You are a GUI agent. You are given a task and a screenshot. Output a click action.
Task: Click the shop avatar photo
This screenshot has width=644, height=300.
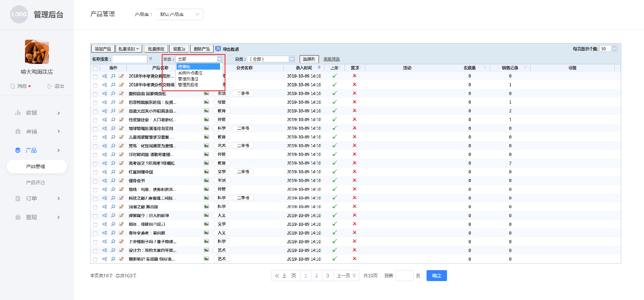37,52
